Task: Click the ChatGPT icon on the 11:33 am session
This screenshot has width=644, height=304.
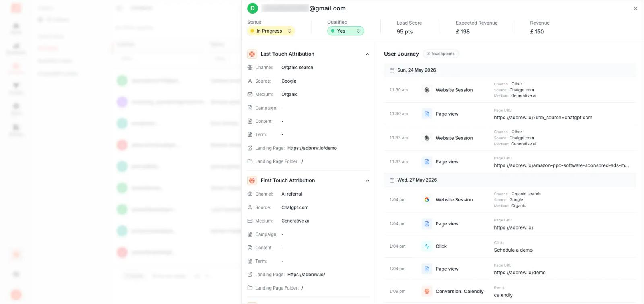Action: (427, 138)
